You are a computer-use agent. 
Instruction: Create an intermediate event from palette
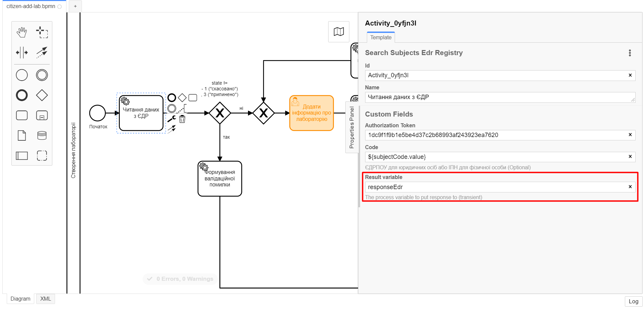[42, 75]
